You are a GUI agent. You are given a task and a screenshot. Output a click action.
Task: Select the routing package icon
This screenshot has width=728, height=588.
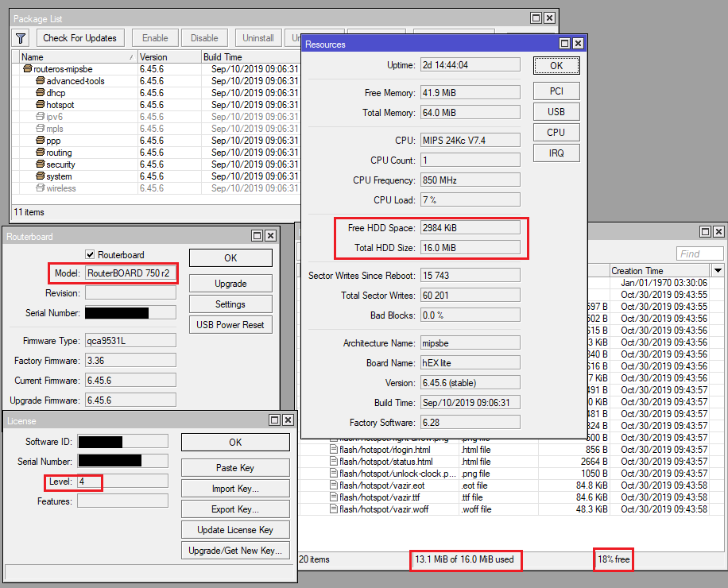coord(41,153)
